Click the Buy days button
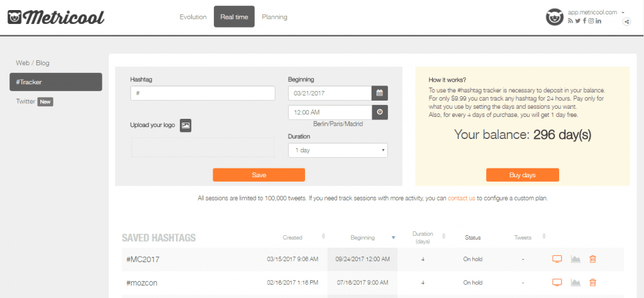 point(523,175)
